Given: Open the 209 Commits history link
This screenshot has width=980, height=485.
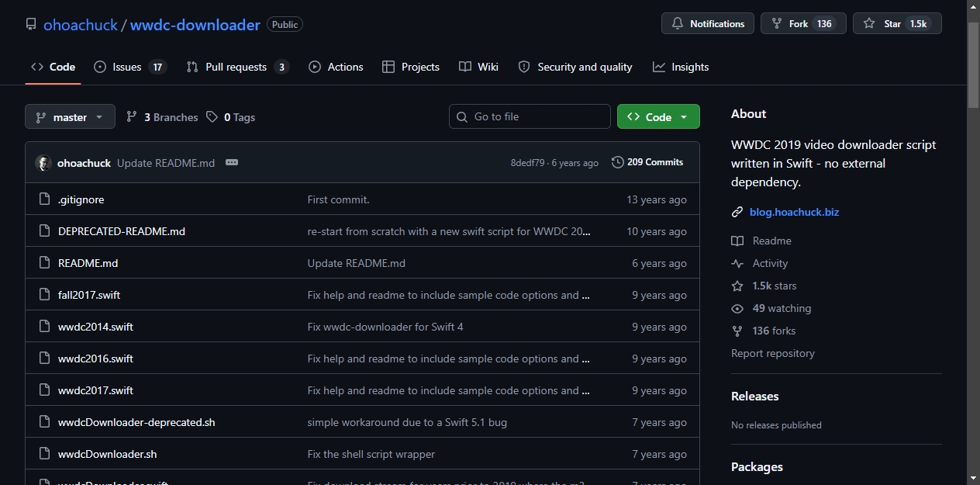Looking at the screenshot, I should pos(647,162).
